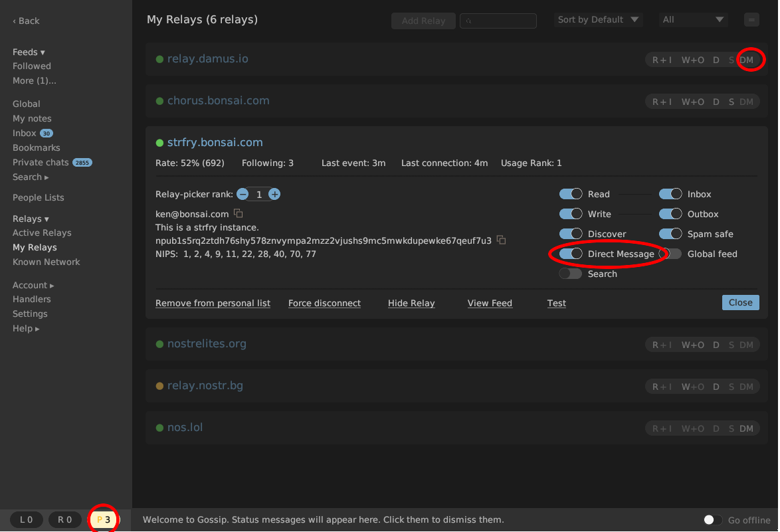Dismiss the Welcome to Gossip status message
This screenshot has height=532, width=780.
click(x=324, y=519)
